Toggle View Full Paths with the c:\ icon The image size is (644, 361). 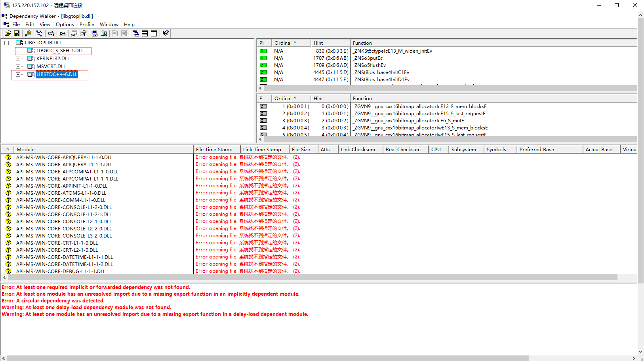pos(51,33)
